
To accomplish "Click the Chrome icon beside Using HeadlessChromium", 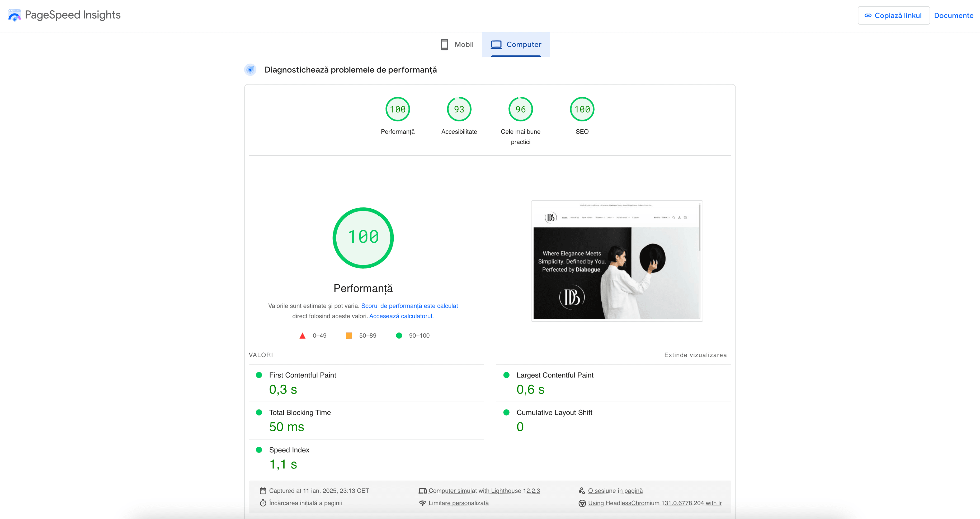I will click(x=582, y=503).
